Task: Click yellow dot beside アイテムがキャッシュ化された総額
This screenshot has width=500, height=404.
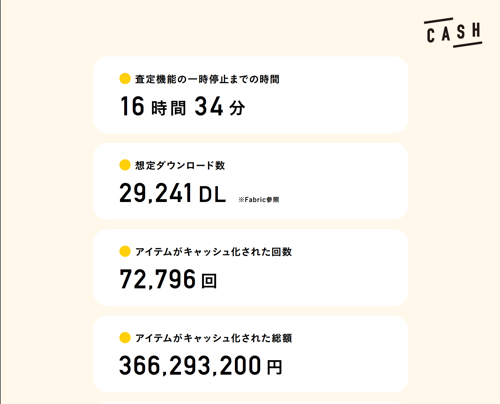Action: click(125, 338)
